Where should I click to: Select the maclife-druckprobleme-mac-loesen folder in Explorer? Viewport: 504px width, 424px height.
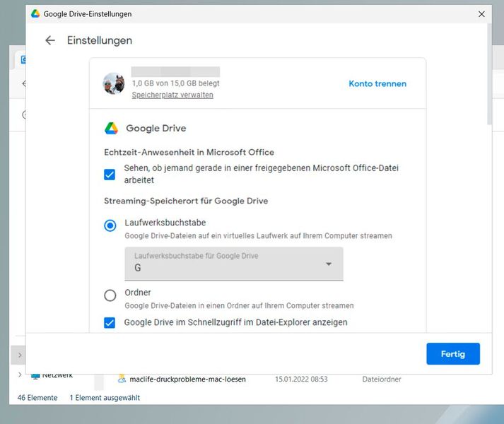tap(187, 379)
